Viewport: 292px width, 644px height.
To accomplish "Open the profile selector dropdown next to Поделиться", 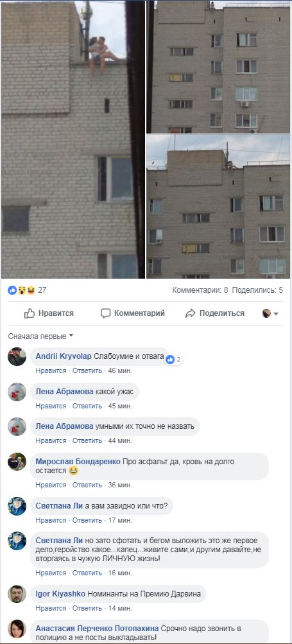I will [271, 313].
